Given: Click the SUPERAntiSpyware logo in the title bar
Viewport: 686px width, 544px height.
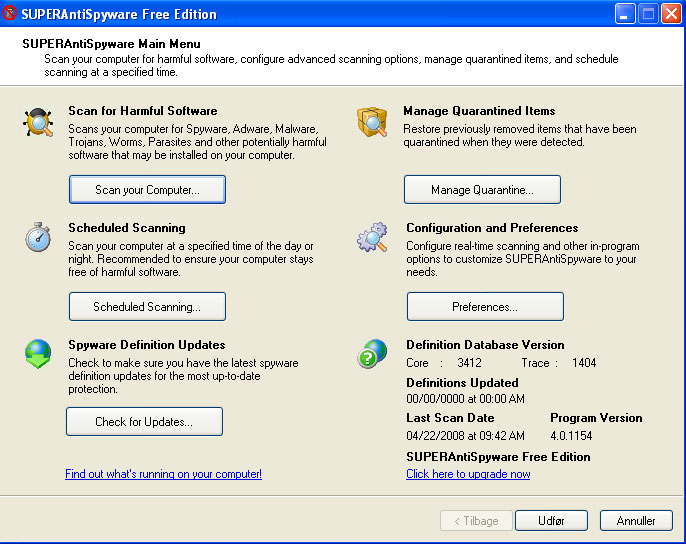Looking at the screenshot, I should click(12, 14).
